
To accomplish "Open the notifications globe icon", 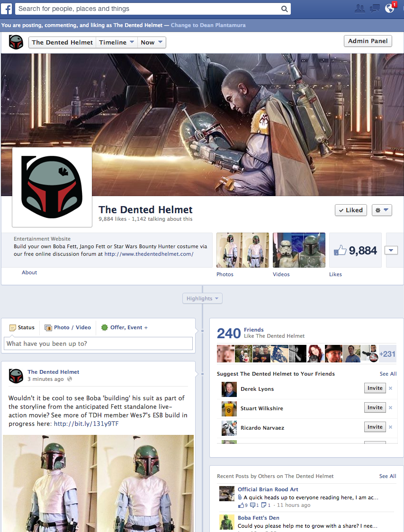I will point(390,9).
